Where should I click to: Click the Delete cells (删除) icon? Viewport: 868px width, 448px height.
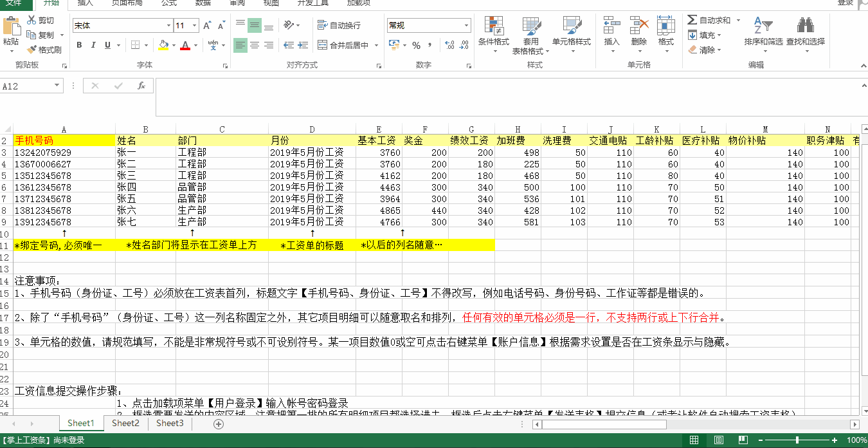(x=638, y=26)
